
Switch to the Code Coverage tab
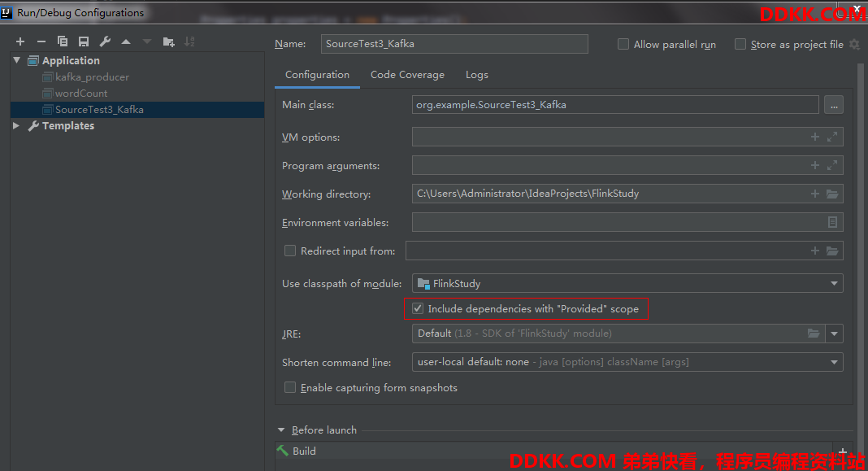407,75
